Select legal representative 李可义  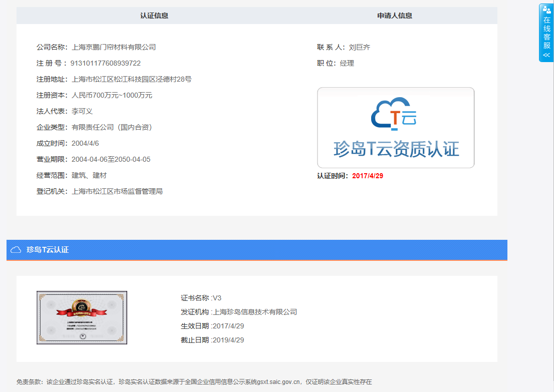pyautogui.click(x=82, y=111)
